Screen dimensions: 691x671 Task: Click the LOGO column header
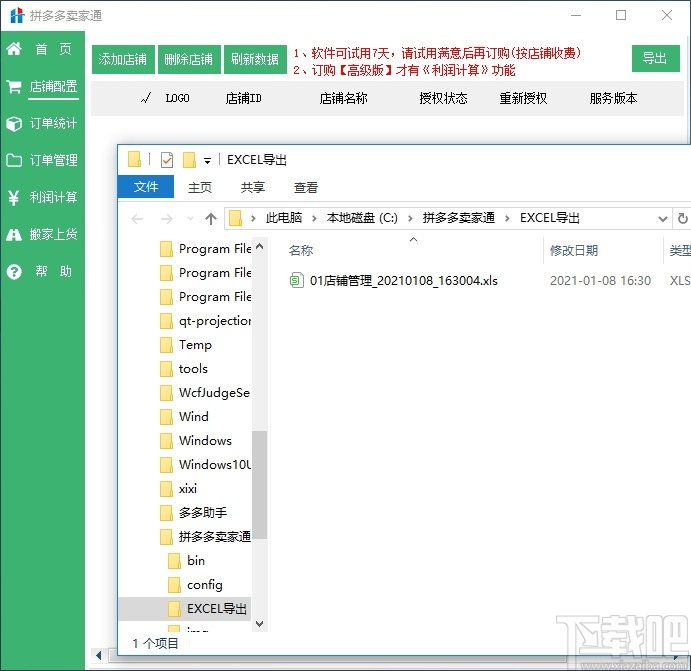click(178, 98)
